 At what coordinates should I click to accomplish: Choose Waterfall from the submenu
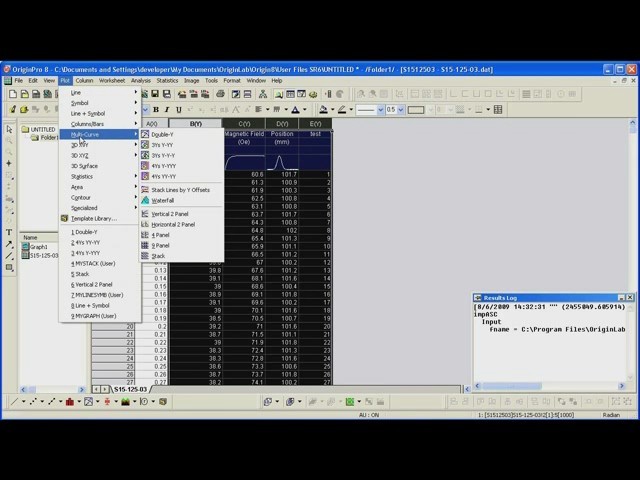pyautogui.click(x=182, y=200)
